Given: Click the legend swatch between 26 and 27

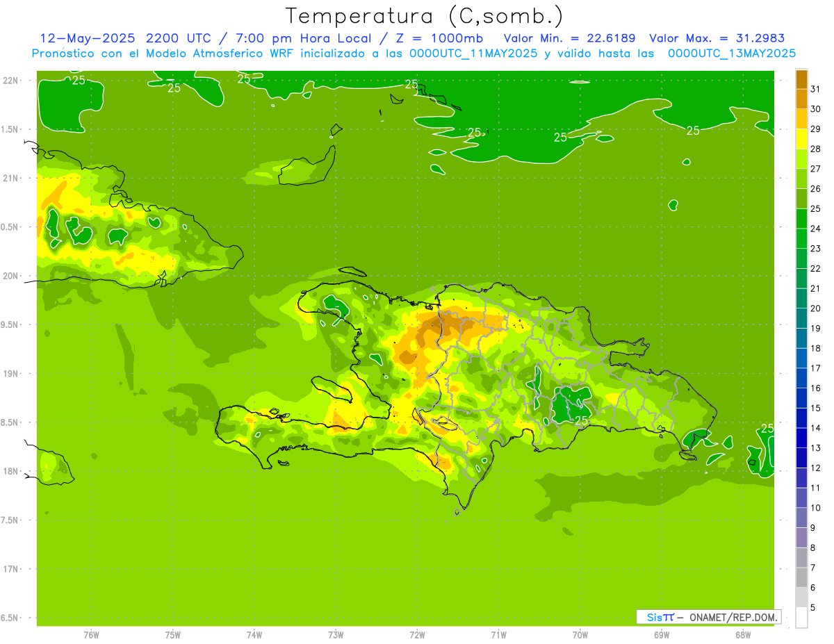Looking at the screenshot, I should click(x=801, y=179).
